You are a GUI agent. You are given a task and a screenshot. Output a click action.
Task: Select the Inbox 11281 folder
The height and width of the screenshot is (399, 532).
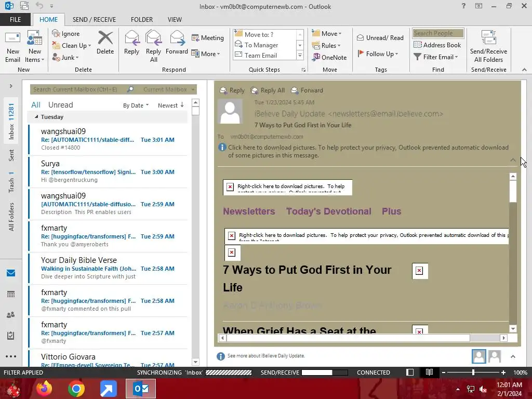pos(11,121)
